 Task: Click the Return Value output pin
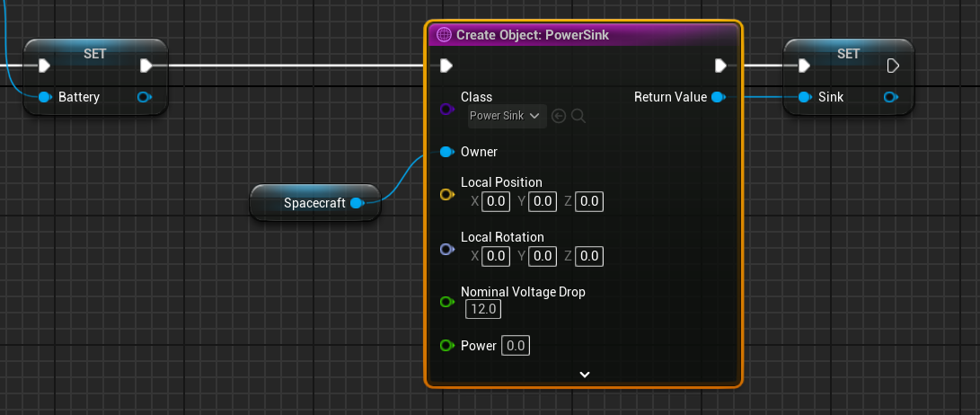tap(717, 97)
